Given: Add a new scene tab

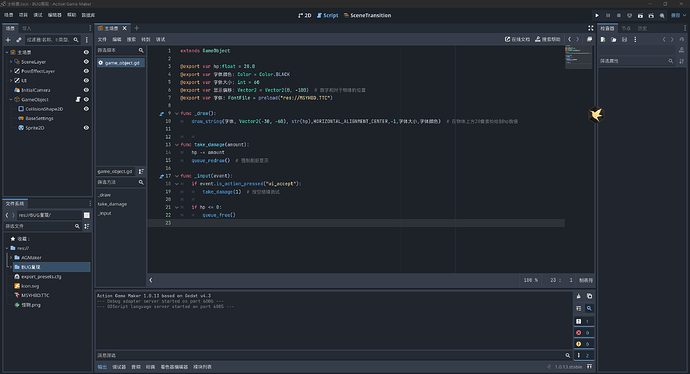Looking at the screenshot, I should tap(136, 28).
